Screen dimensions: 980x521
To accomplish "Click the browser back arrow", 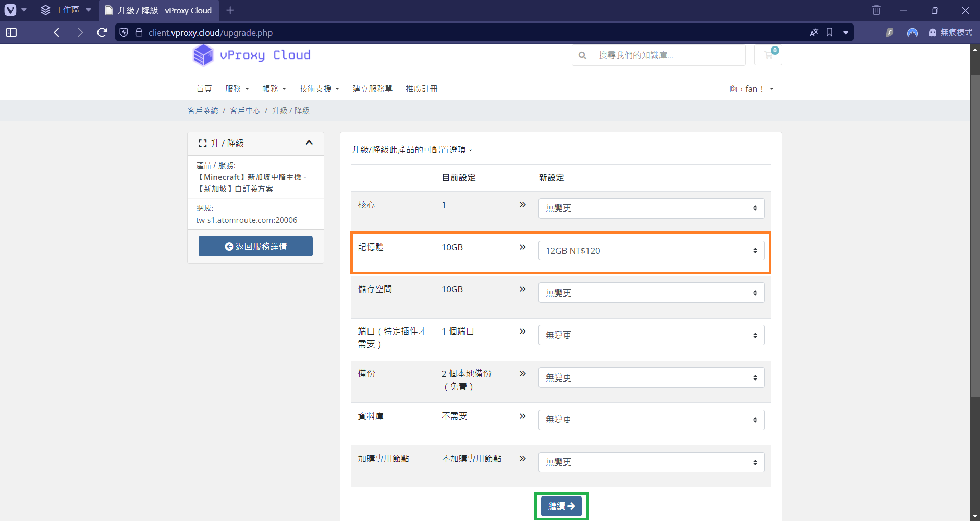I will tap(57, 33).
